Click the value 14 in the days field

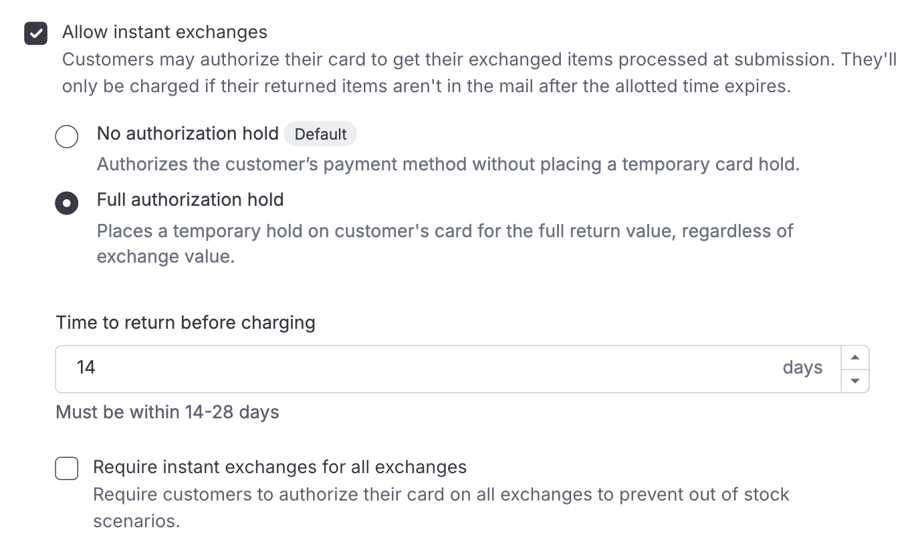(86, 368)
